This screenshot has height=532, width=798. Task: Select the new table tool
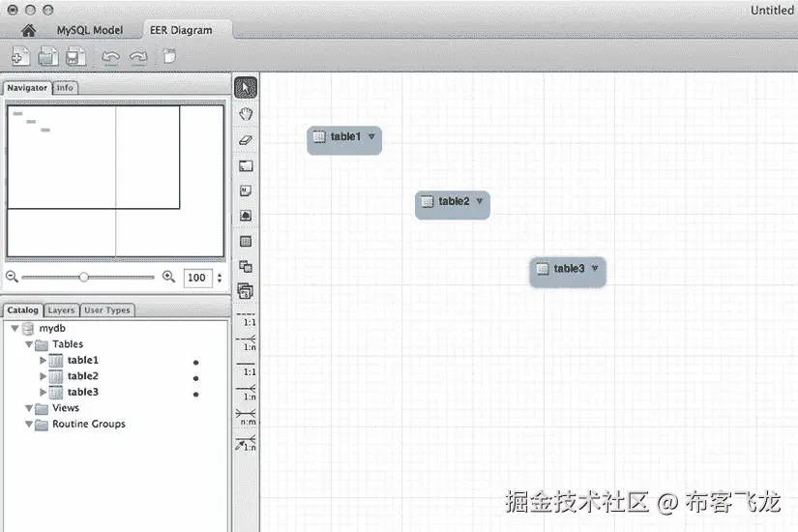tap(246, 241)
